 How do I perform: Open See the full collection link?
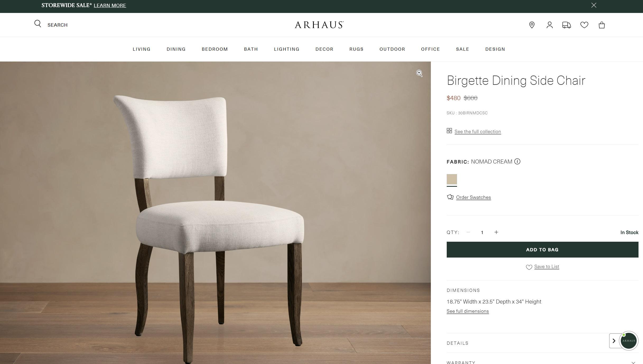(x=478, y=132)
